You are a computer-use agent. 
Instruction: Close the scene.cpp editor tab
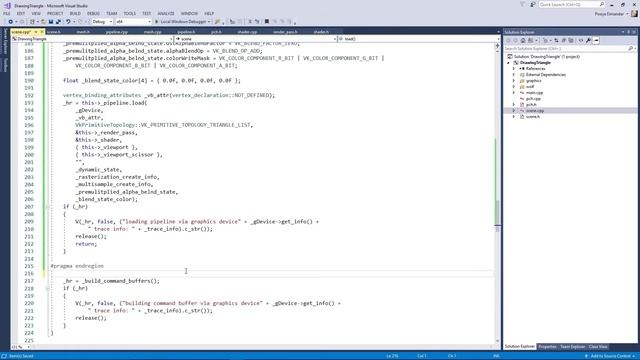(x=42, y=32)
